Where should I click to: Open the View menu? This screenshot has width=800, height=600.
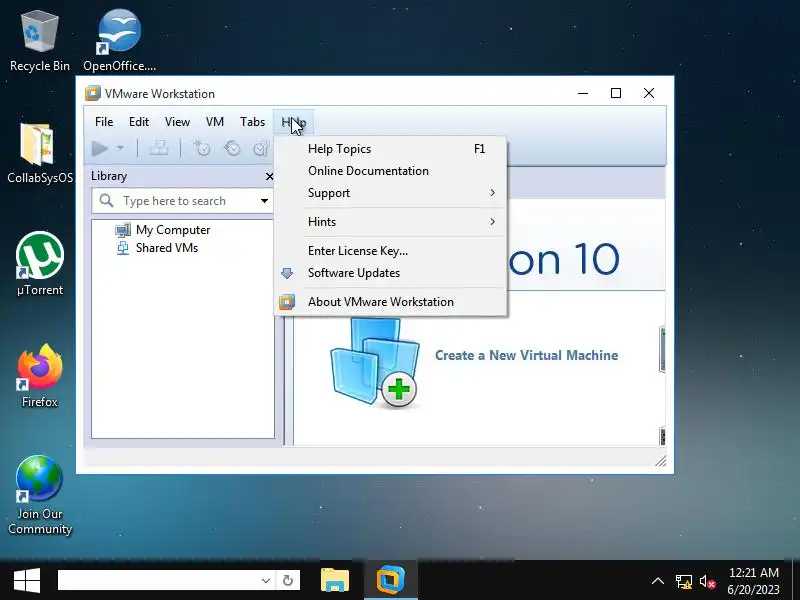pos(177,122)
